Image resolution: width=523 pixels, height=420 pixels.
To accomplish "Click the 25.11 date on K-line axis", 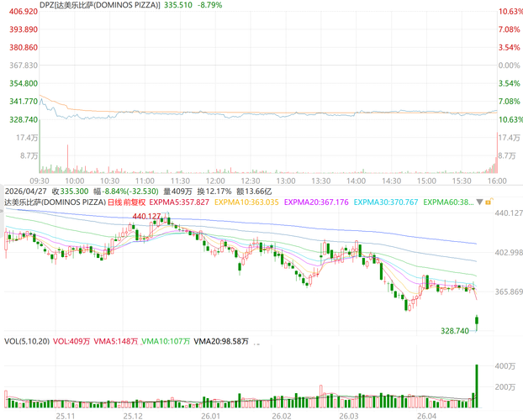I will click(x=66, y=416).
